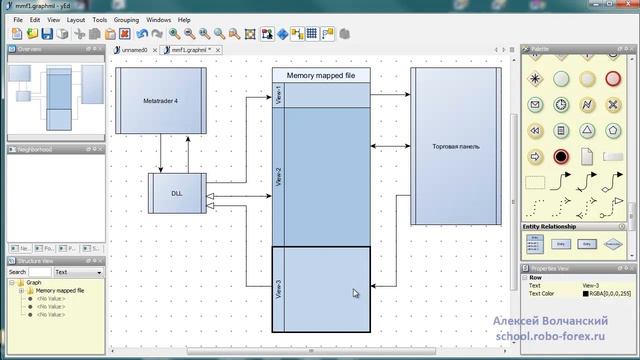Click the Memory mapped file header
Image resolution: width=640 pixels, height=360 pixels.
321,76
